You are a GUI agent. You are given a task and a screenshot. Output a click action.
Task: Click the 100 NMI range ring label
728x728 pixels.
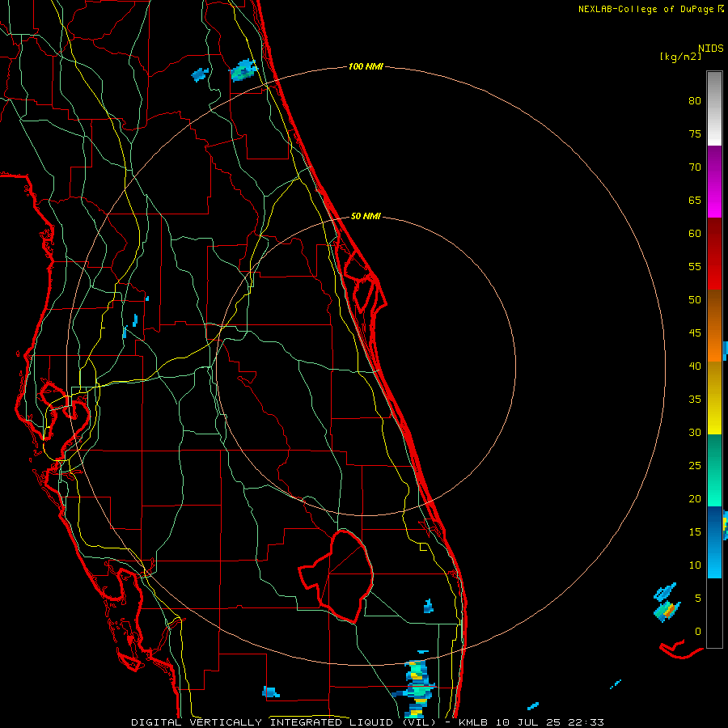tap(366, 66)
